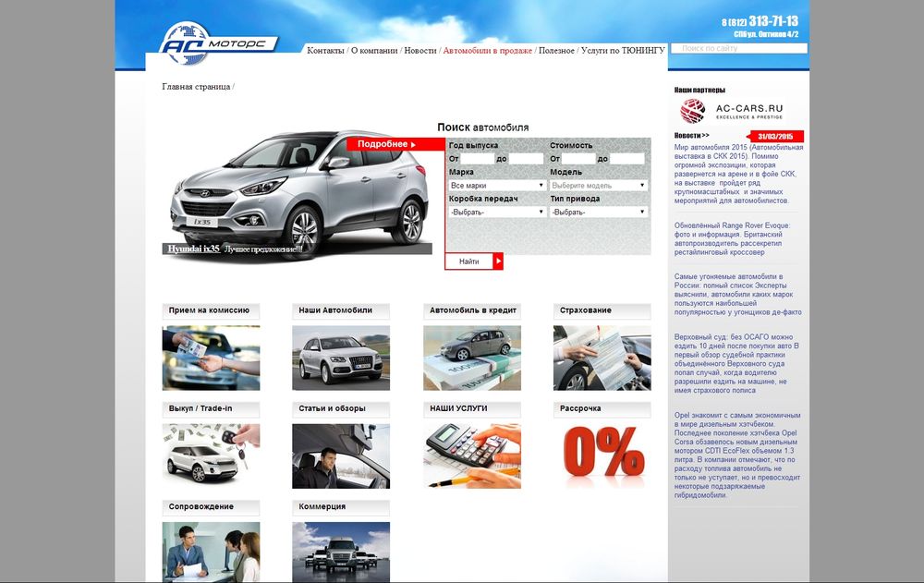Open the Hyundai ix35 caption link

[x=194, y=249]
